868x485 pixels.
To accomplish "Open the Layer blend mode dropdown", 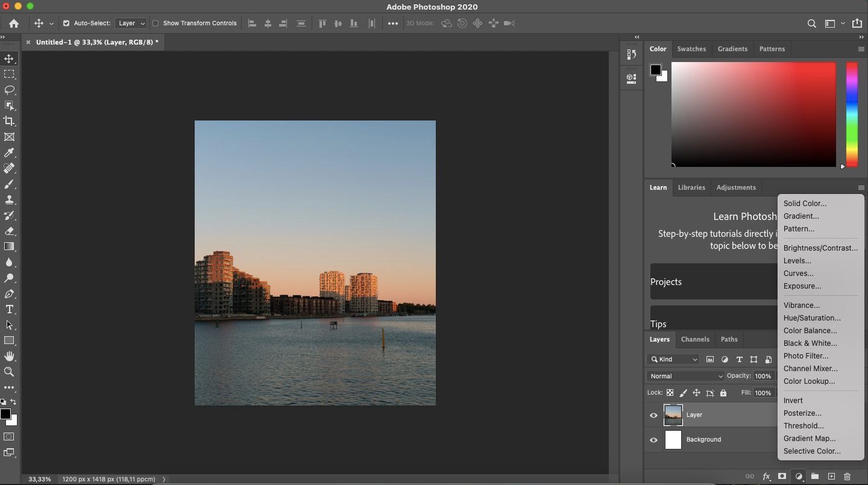I will tap(685, 376).
